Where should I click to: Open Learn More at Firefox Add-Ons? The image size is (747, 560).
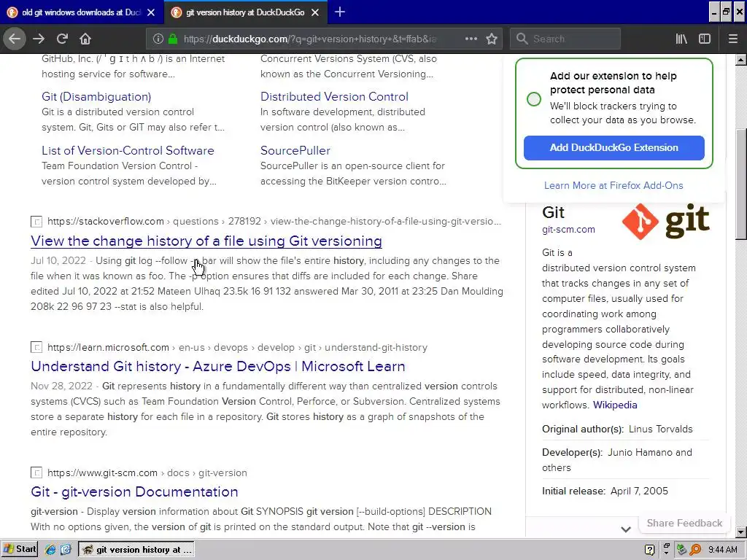tap(614, 186)
